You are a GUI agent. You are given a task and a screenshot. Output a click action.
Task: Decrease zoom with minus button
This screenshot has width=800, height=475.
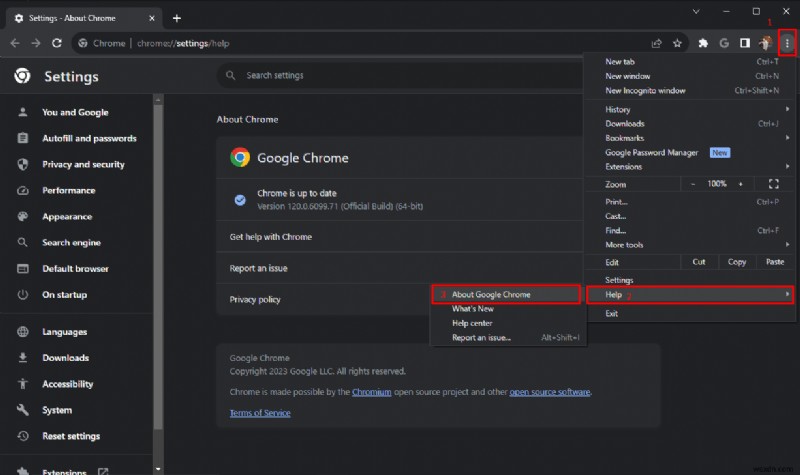[x=692, y=184]
